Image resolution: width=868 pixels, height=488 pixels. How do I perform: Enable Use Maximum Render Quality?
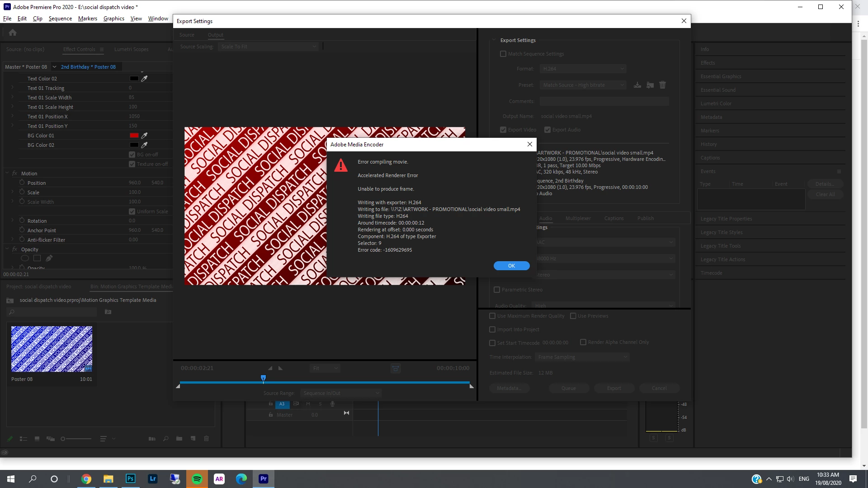(492, 316)
